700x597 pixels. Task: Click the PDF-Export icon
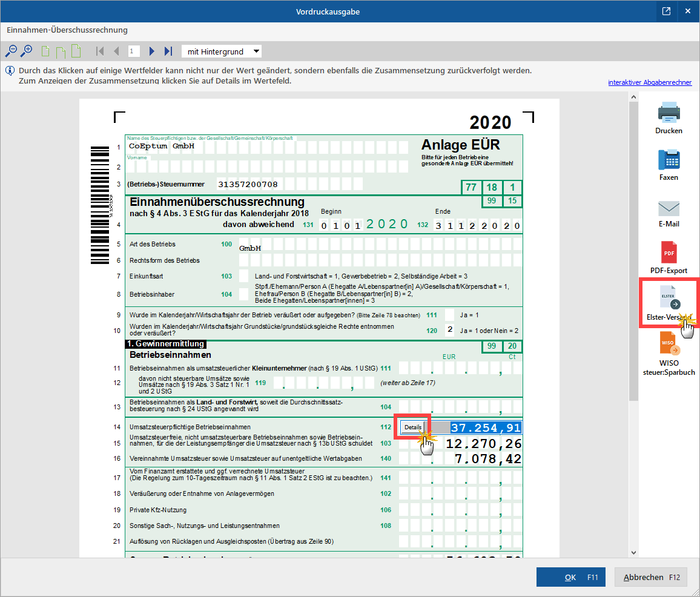click(669, 252)
